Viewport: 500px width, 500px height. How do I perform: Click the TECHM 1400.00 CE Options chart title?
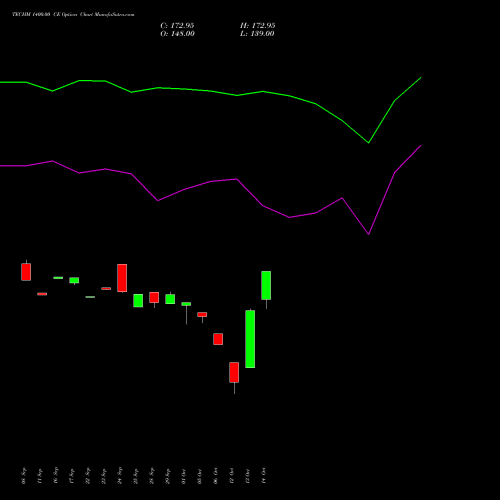pos(73,14)
